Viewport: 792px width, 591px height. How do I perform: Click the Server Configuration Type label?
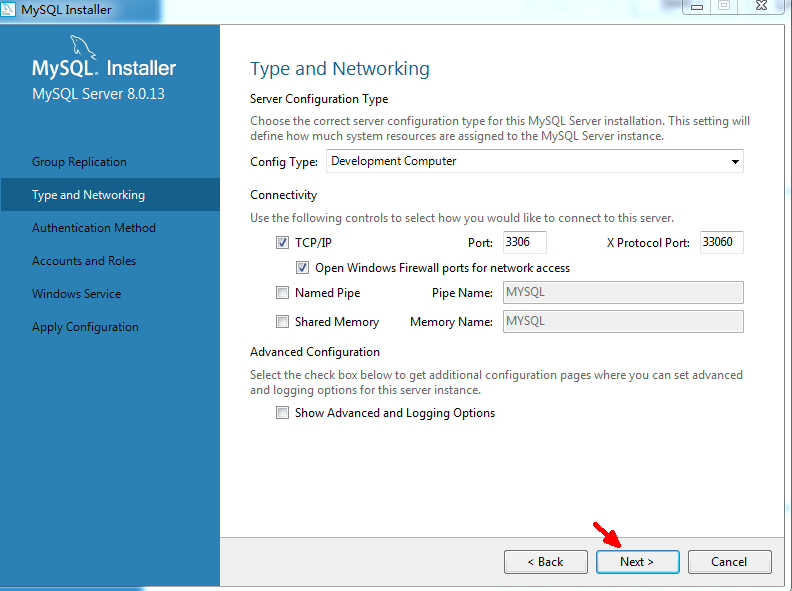coord(319,99)
